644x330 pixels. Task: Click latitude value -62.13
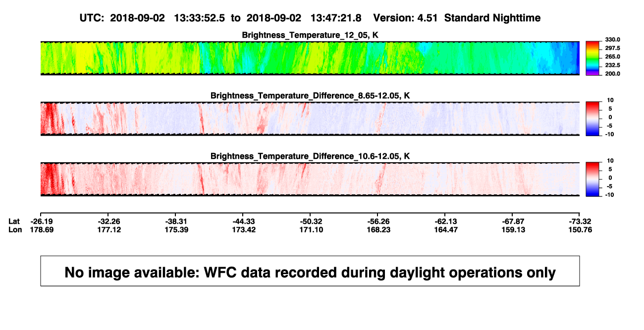coord(446,221)
